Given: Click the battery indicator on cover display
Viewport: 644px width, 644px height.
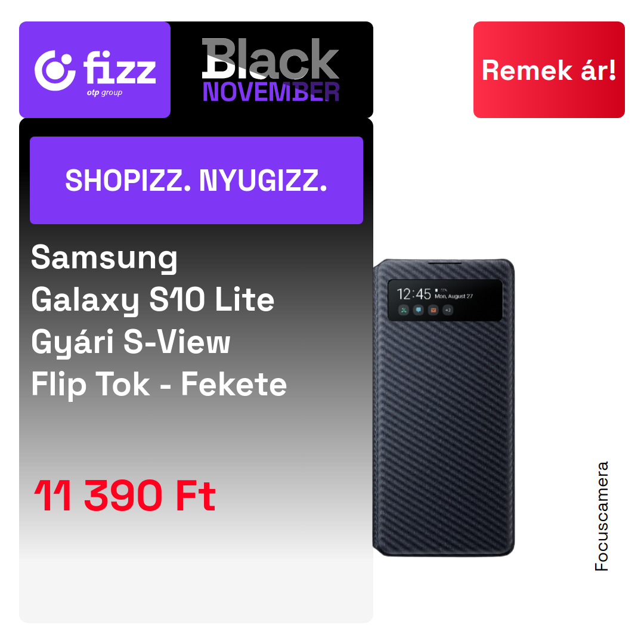Looking at the screenshot, I should [436, 290].
